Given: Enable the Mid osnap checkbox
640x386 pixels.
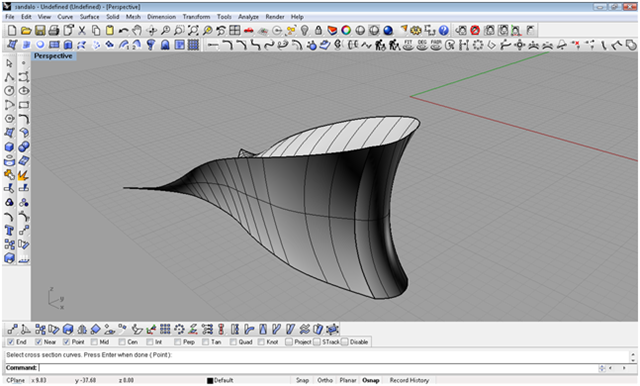Looking at the screenshot, I should 94,342.
